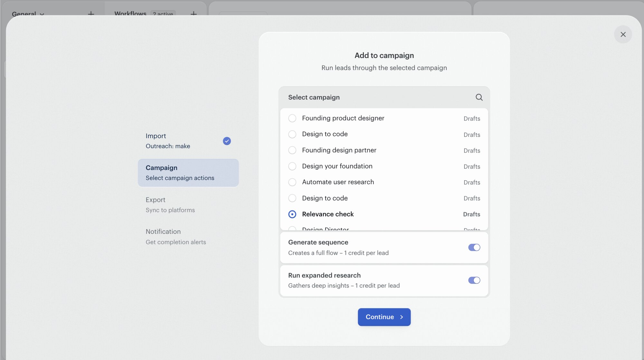The width and height of the screenshot is (644, 360).
Task: Open the Import step in the sidebar
Action: point(188,141)
